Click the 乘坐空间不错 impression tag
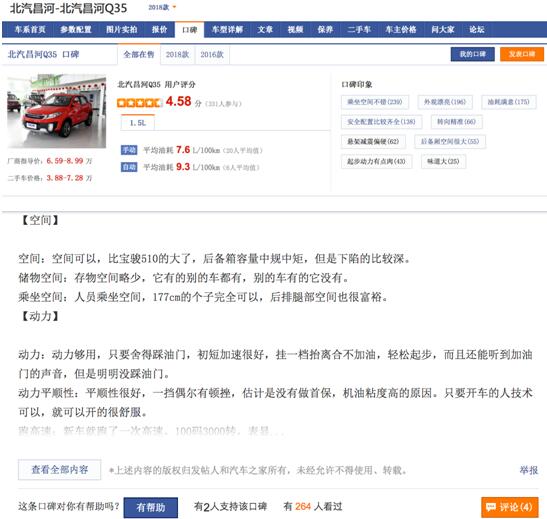The height and width of the screenshot is (519, 547). [x=375, y=102]
